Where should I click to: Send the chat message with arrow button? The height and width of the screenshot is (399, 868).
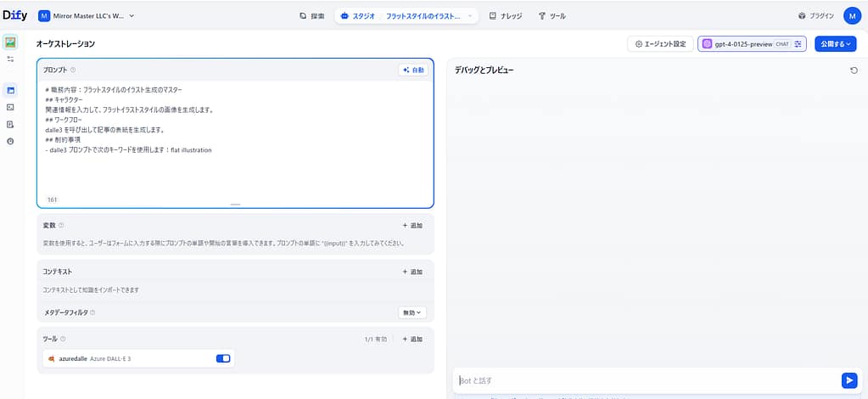pos(848,380)
